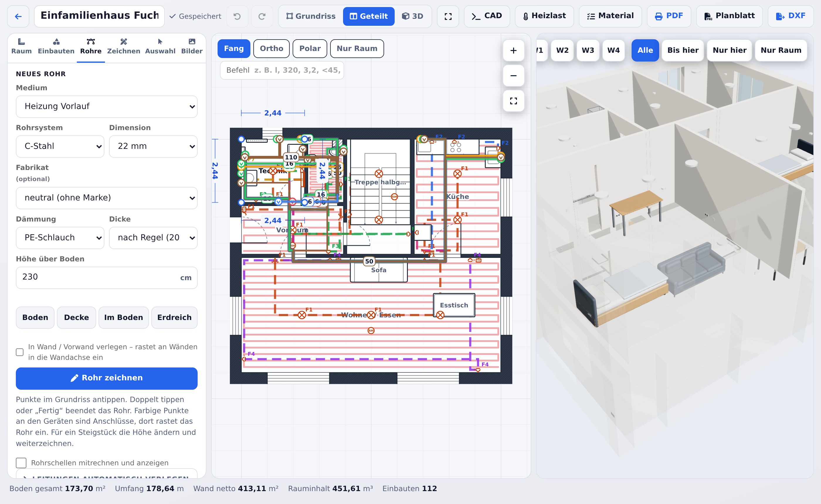The width and height of the screenshot is (821, 504).
Task: Open fullscreen mode from top toolbar
Action: tap(448, 16)
